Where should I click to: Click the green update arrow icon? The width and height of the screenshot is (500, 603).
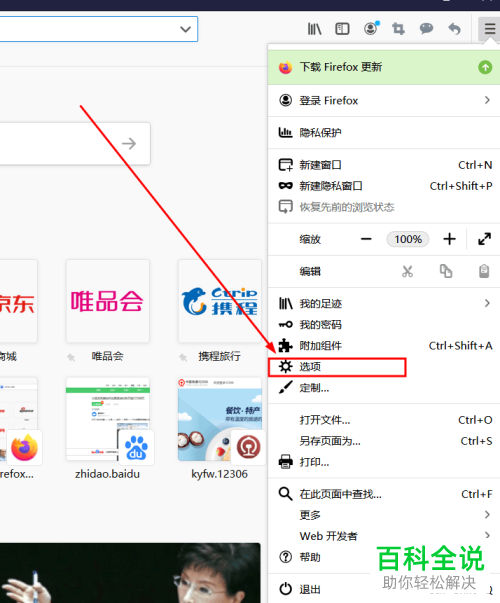pos(485,67)
